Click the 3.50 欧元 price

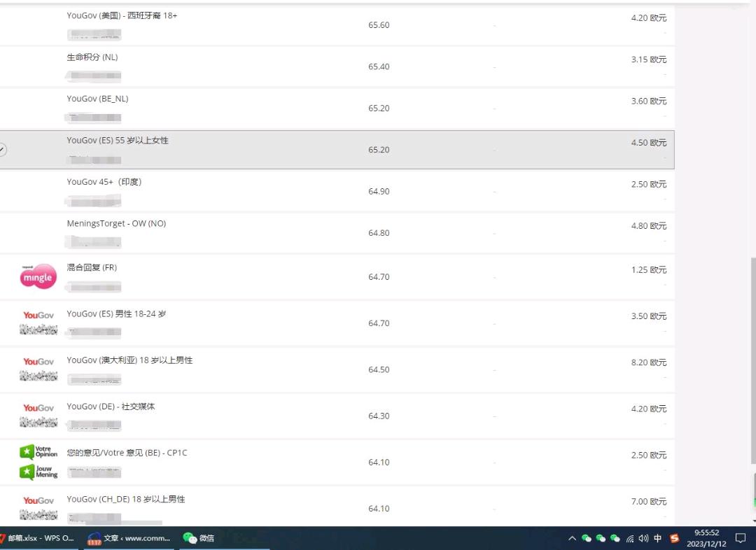point(649,316)
